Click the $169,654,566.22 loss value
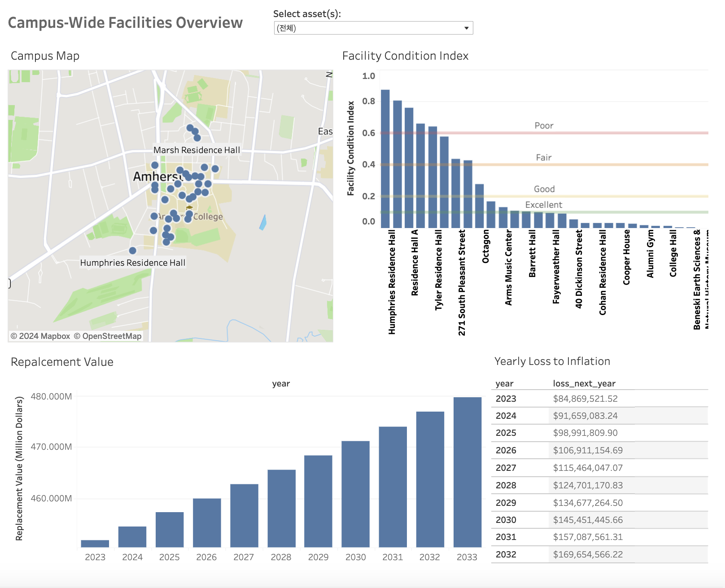Screen dimensions: 725x588 tap(588, 554)
